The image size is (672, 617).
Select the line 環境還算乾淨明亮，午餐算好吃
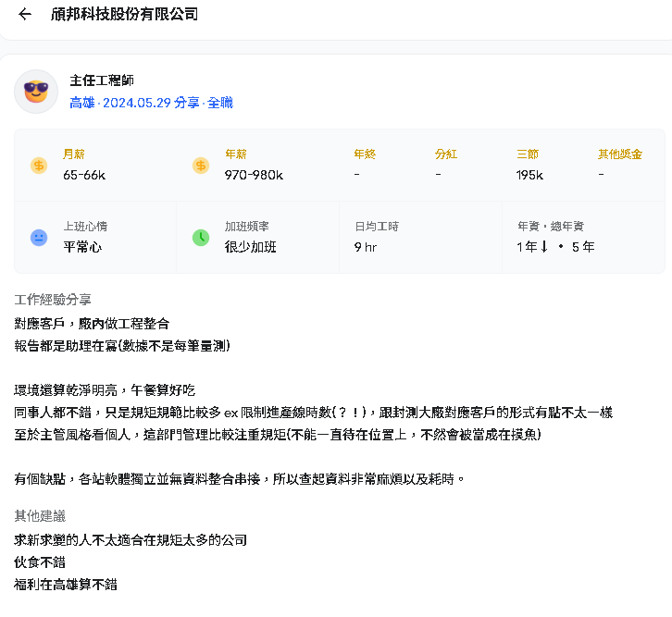(x=105, y=390)
